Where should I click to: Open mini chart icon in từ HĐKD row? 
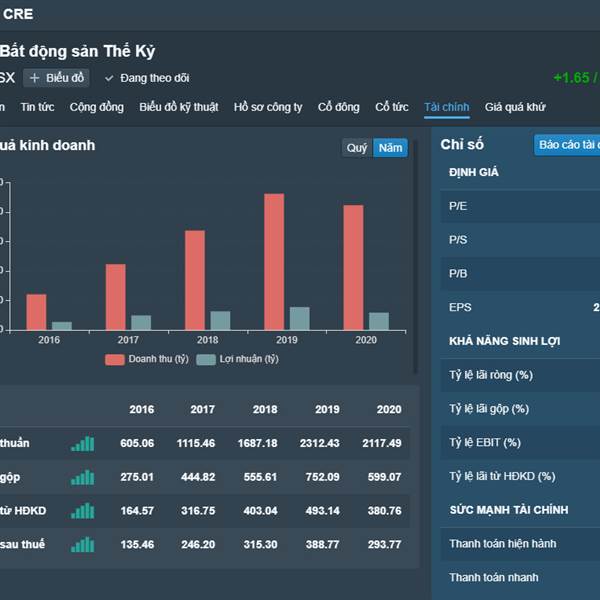[83, 511]
